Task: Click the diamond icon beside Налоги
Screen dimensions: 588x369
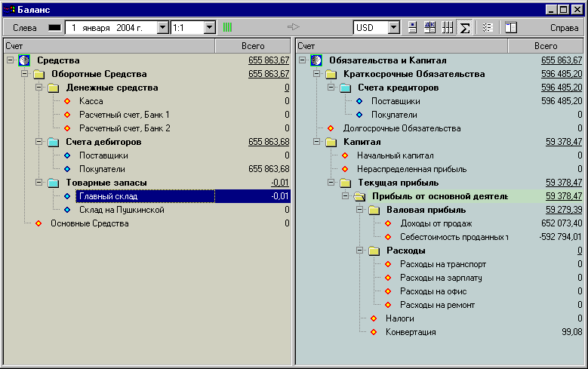Action: point(374,318)
